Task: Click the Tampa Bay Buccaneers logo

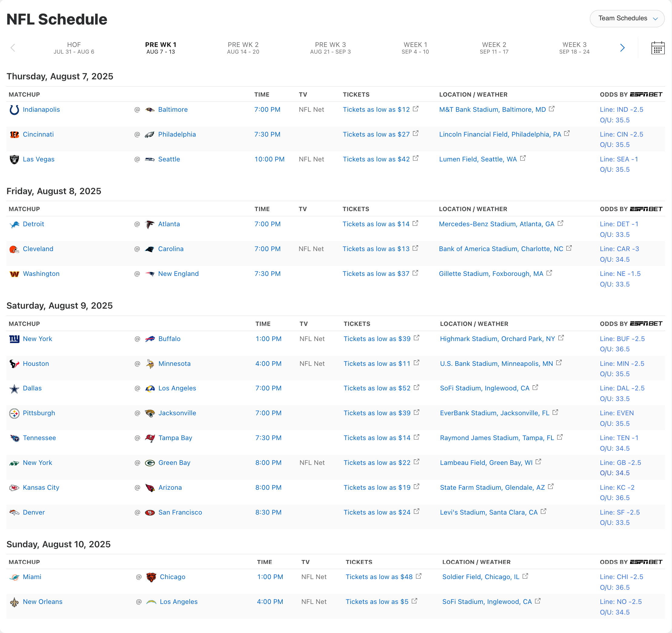Action: (150, 438)
